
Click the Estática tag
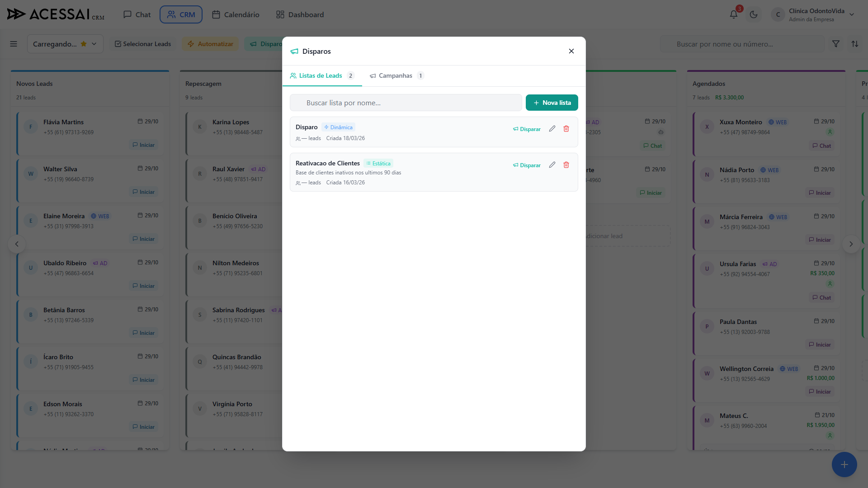(378, 164)
